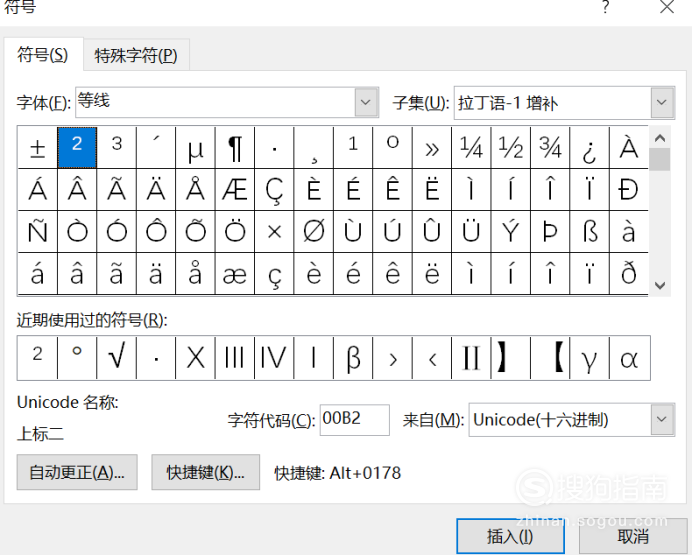Screen dimensions: 692x555
Task: Pick recently used α alpha symbol
Action: 629,358
